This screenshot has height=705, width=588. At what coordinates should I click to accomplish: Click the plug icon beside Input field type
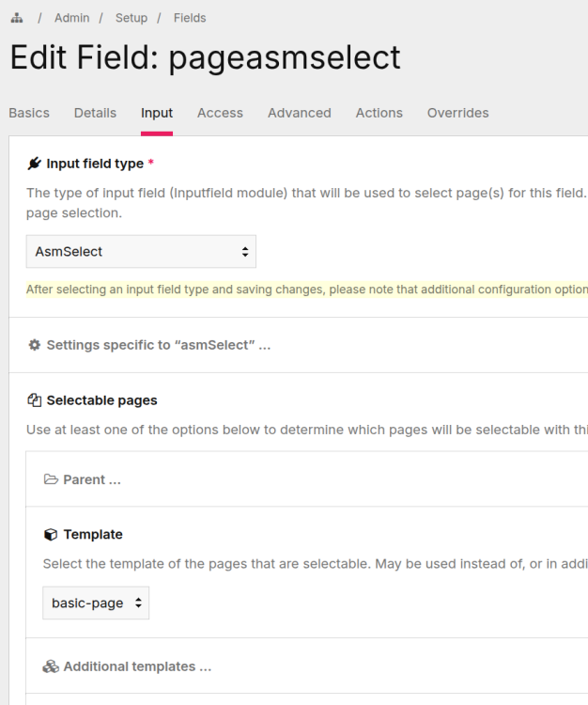(x=35, y=164)
